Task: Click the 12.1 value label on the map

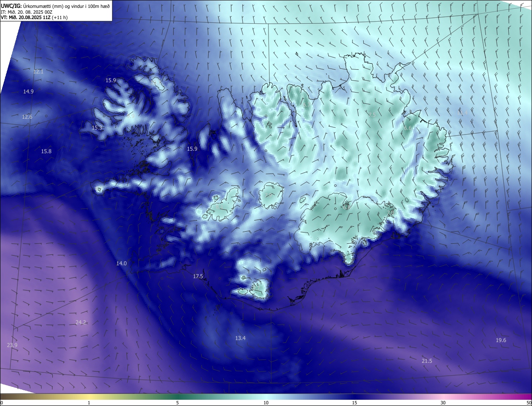Action: click(x=38, y=72)
